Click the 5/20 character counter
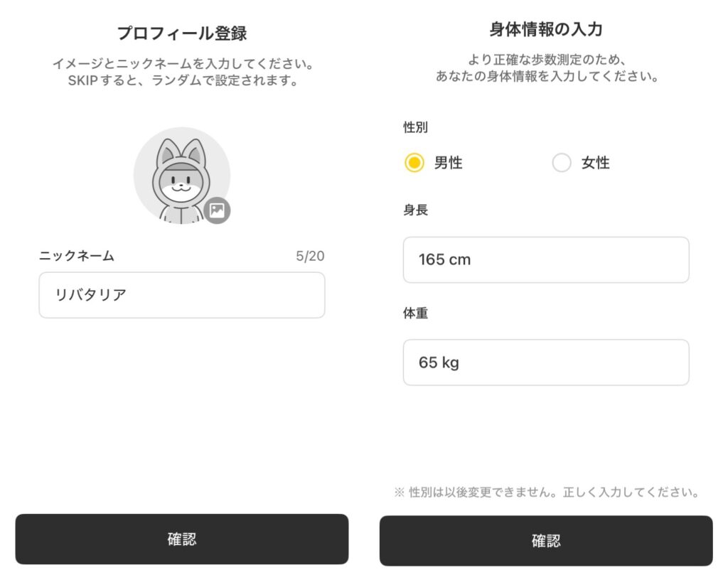 (310, 256)
